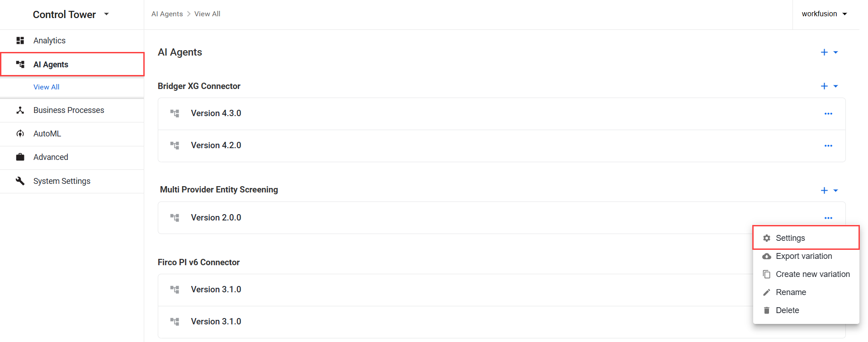Open the View All sidebar link

pos(46,87)
